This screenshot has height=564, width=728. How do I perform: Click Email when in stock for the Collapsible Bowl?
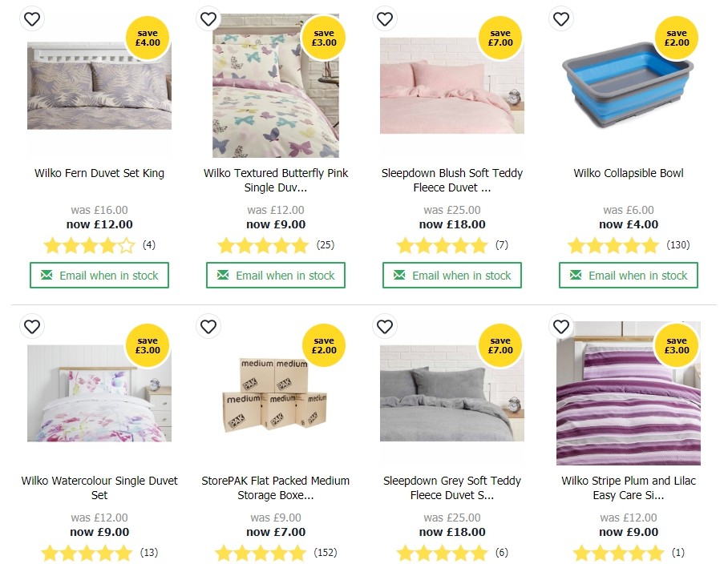(628, 275)
